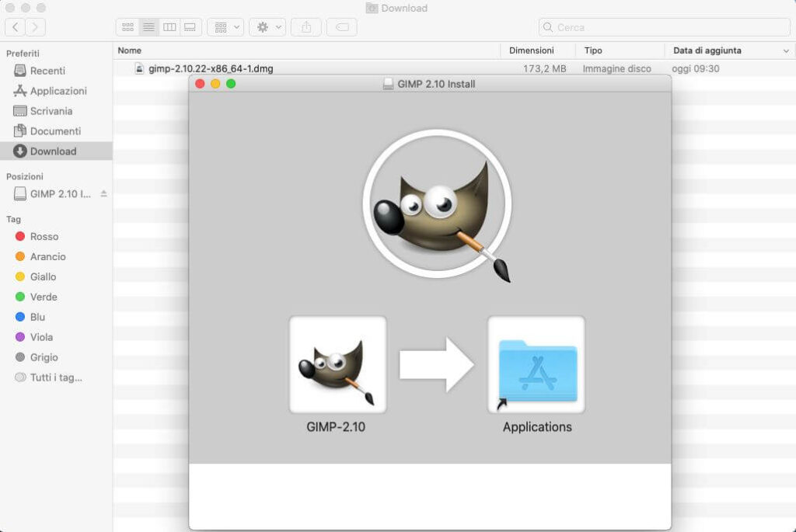Click the Share toolbar button
Viewport: 796px width, 532px height.
(x=306, y=27)
